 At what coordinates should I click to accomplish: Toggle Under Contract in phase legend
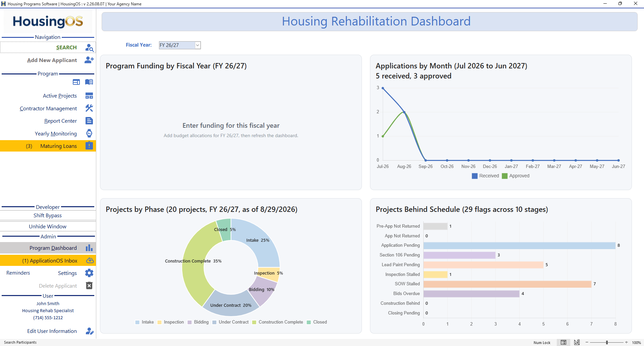pos(230,322)
